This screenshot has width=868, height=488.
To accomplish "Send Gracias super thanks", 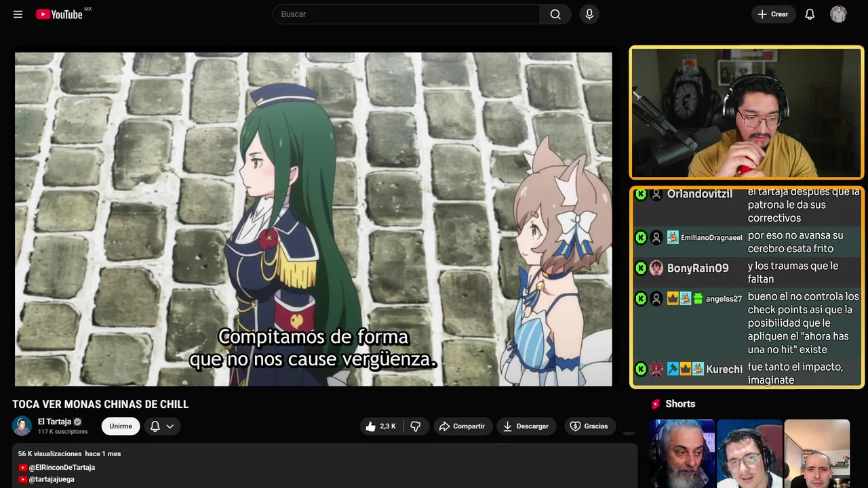I will pos(589,426).
